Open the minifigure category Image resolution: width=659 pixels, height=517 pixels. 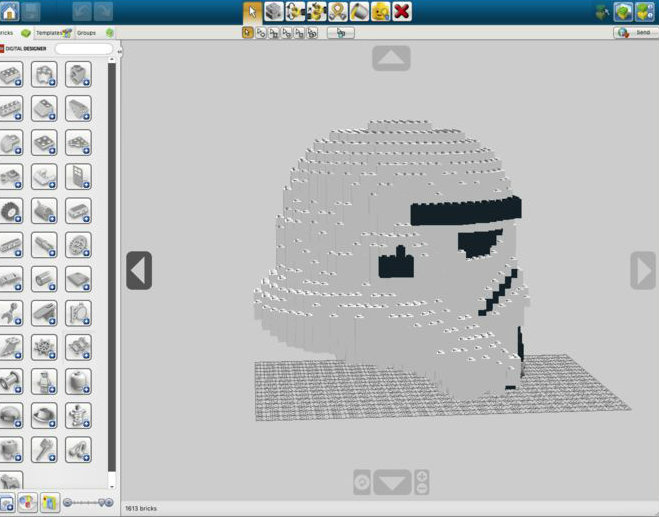click(44, 382)
